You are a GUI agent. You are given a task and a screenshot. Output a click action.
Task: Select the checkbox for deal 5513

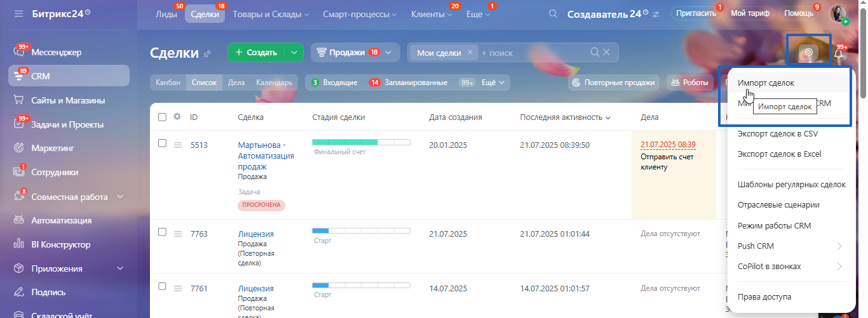tap(162, 143)
